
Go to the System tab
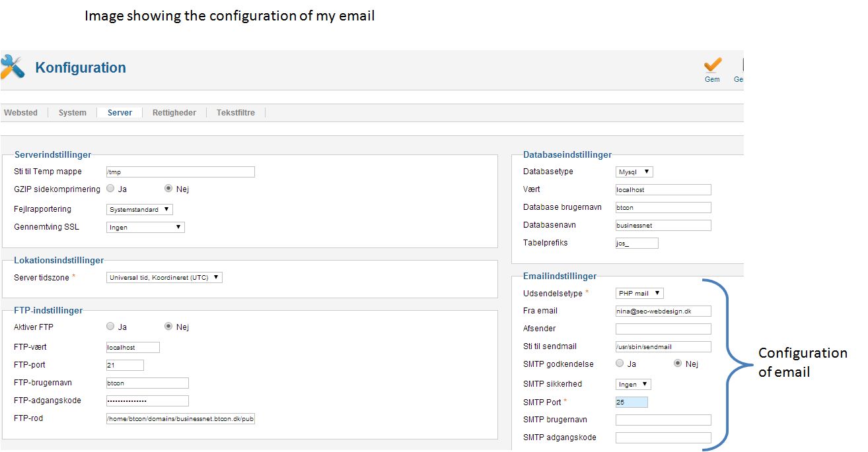click(73, 113)
